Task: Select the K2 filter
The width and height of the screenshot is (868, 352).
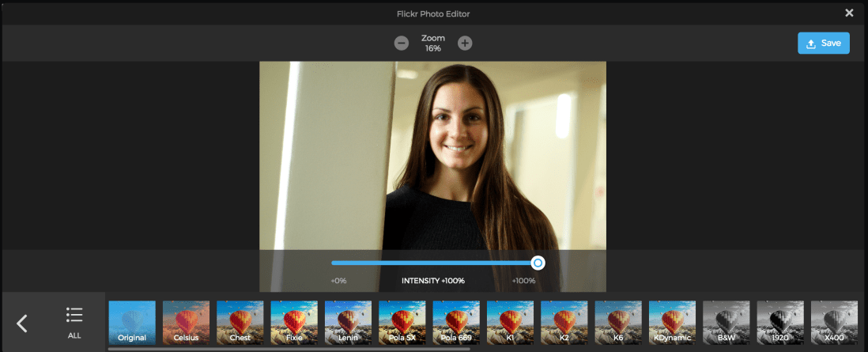Action: [564, 323]
